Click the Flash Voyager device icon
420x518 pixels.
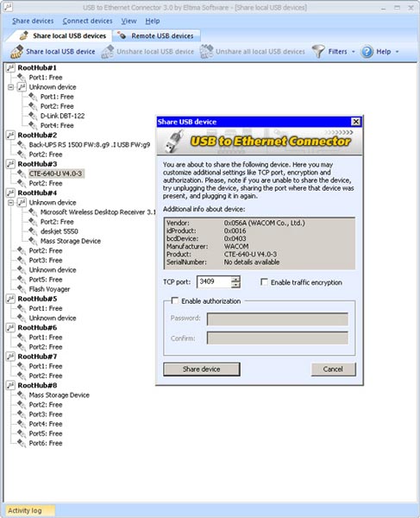click(22, 289)
